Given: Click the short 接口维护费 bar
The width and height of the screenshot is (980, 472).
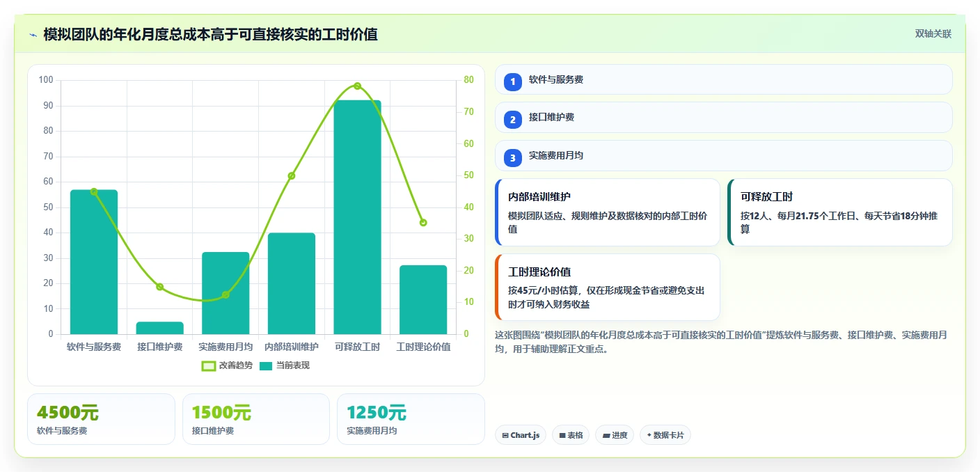Looking at the screenshot, I should pyautogui.click(x=160, y=328).
